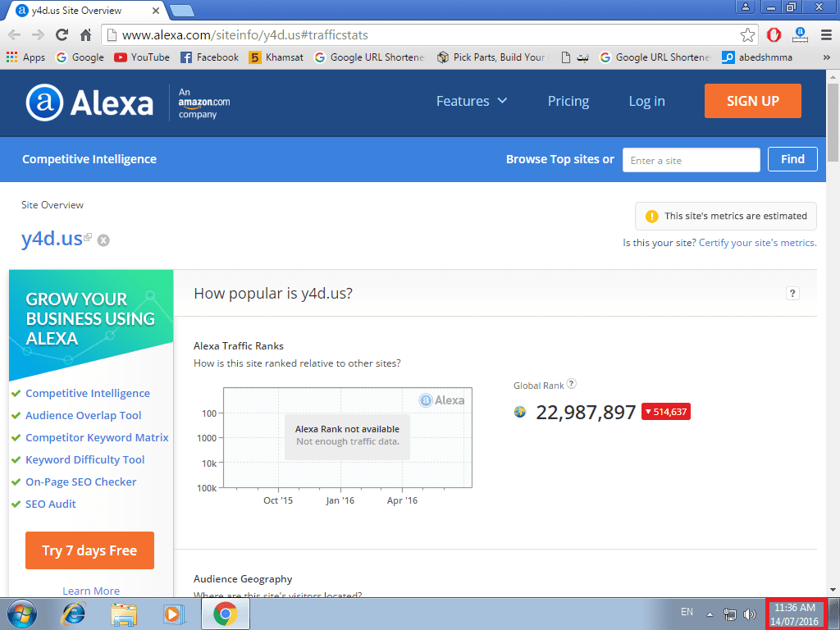Click the 22,987,897 global rank value
840x630 pixels.
pos(586,412)
